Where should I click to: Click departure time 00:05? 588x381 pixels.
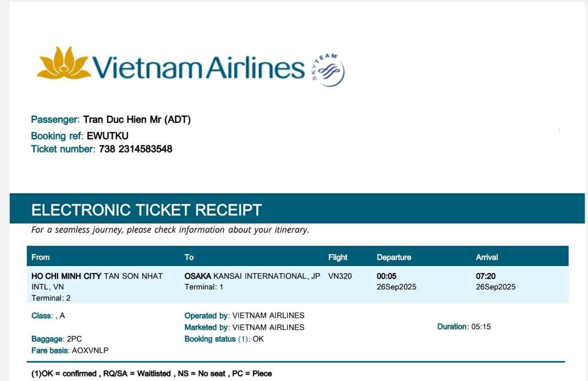(x=386, y=276)
